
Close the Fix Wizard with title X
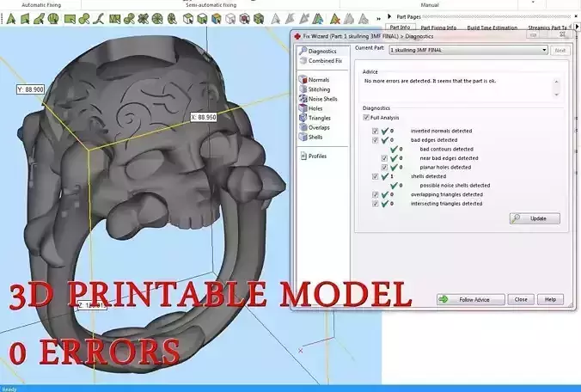tap(562, 34)
